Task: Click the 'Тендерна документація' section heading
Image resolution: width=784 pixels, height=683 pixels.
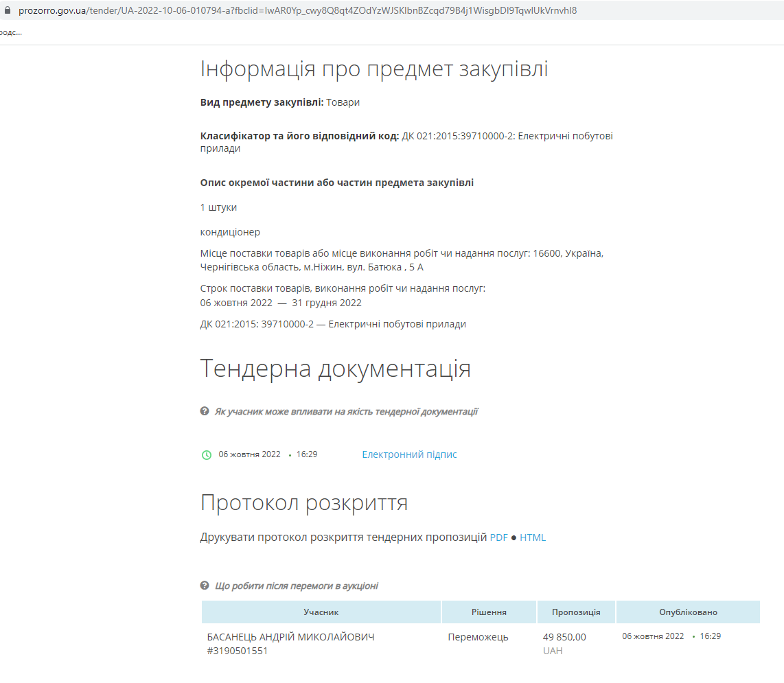Action: point(335,369)
